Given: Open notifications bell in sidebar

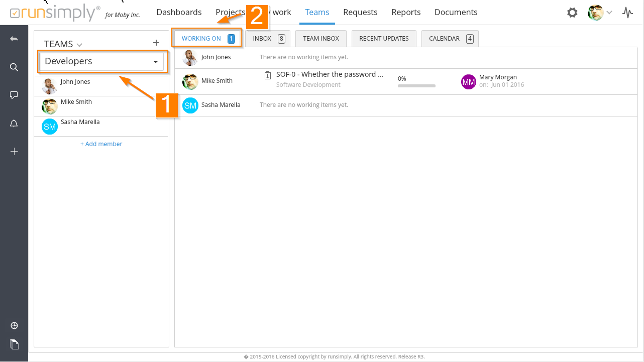Looking at the screenshot, I should pos(14,124).
